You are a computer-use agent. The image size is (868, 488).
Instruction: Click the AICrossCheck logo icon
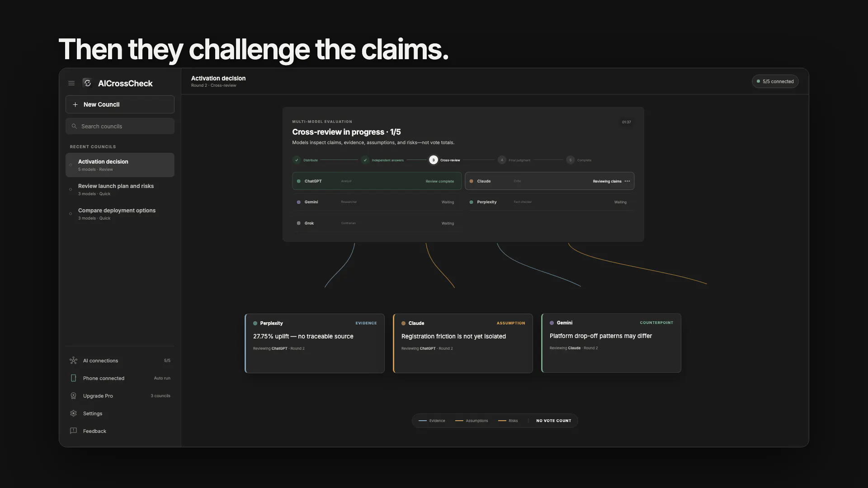tap(88, 83)
